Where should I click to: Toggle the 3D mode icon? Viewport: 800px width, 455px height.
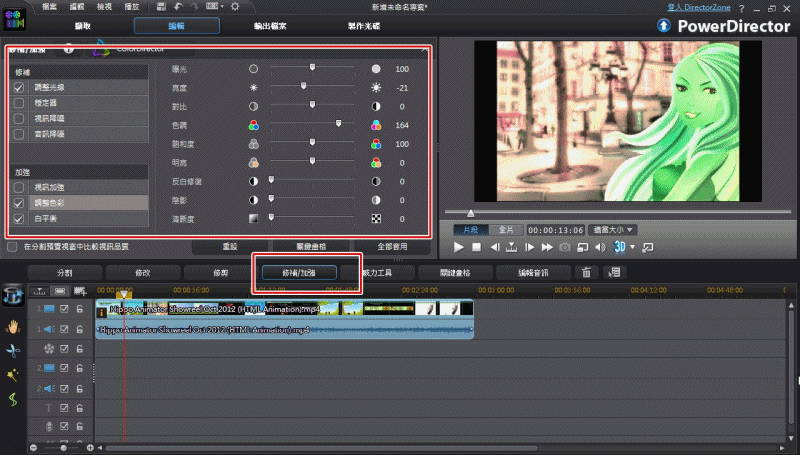click(x=619, y=247)
